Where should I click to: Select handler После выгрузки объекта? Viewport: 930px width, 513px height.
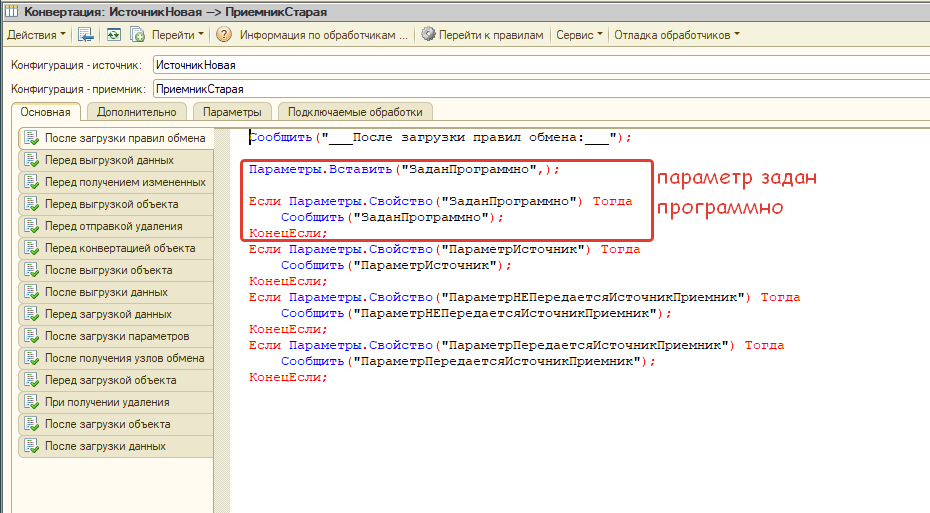coord(116,270)
